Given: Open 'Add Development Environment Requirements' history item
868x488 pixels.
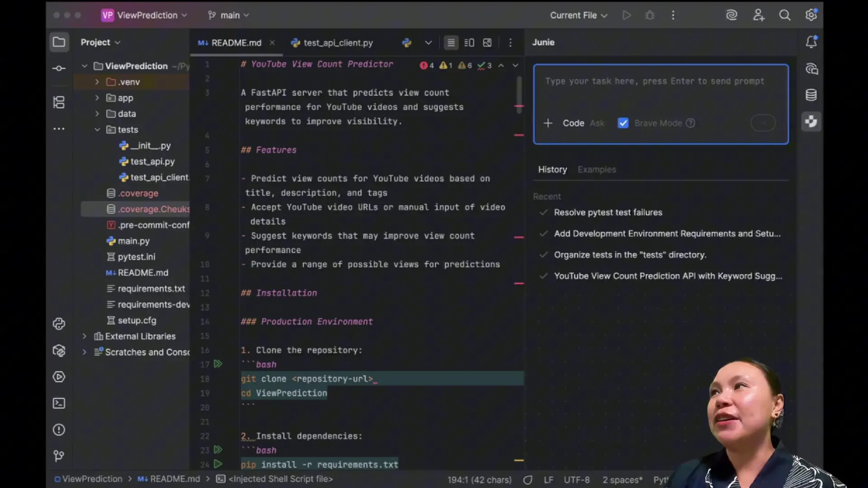Looking at the screenshot, I should tap(667, 234).
